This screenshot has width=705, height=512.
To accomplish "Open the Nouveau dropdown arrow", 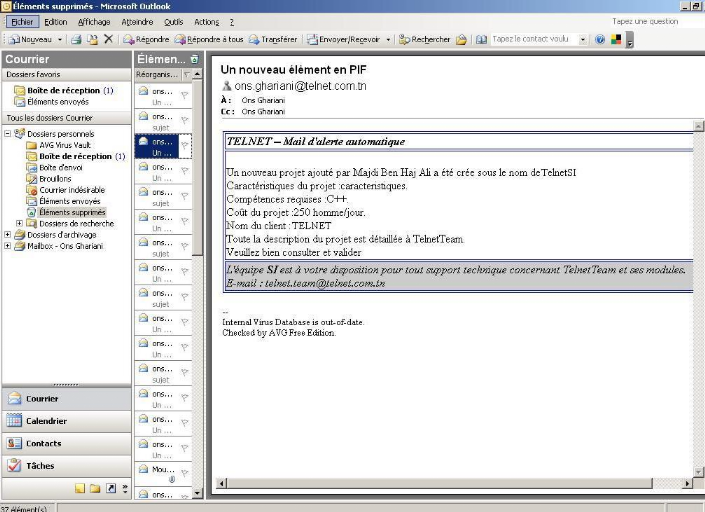I will [x=59, y=40].
